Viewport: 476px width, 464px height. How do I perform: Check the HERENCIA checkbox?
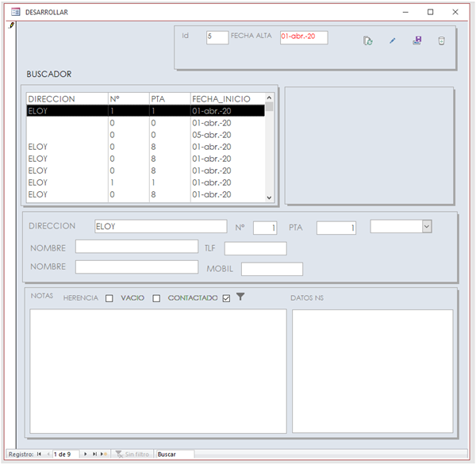109,298
